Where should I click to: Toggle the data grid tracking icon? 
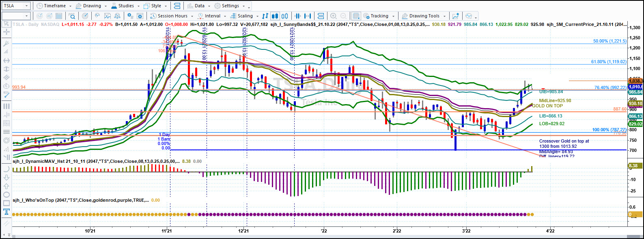click(356, 16)
